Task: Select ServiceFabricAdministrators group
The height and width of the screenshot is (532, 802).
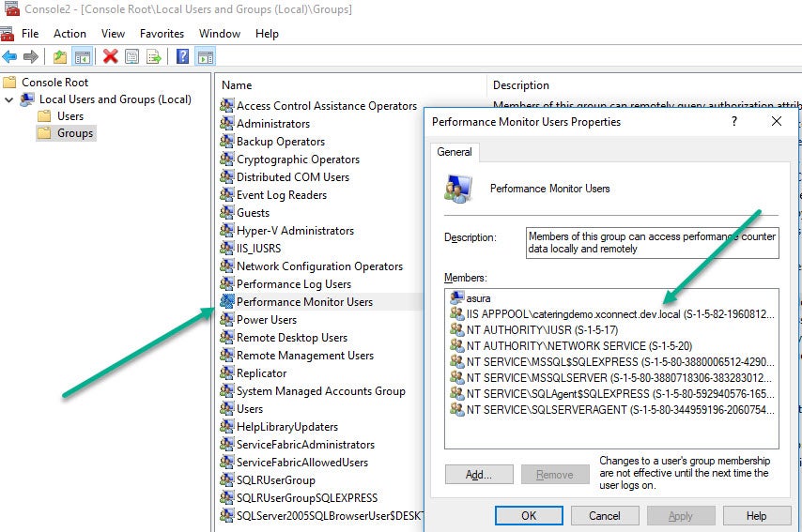Action: (x=305, y=444)
